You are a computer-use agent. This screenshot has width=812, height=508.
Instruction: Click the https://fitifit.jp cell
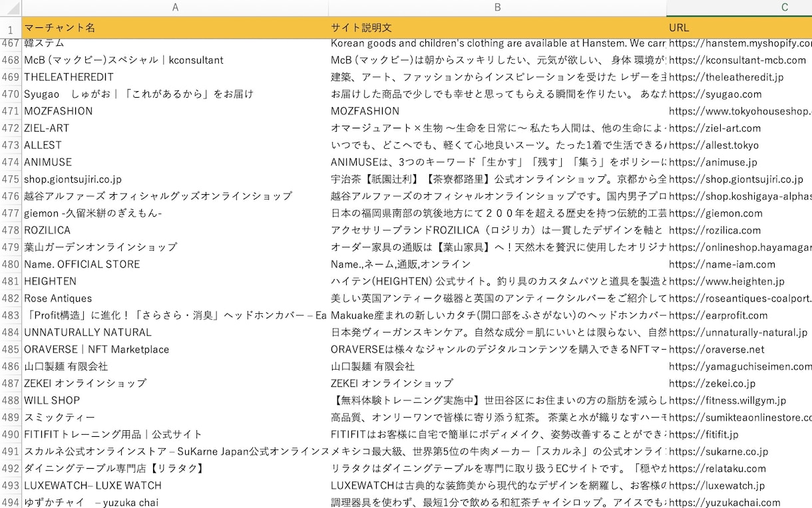point(739,434)
